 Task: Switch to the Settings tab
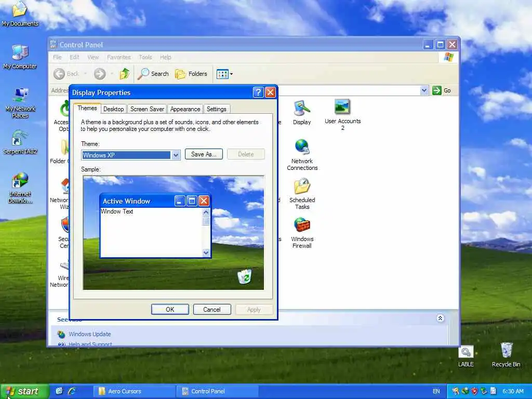click(216, 109)
